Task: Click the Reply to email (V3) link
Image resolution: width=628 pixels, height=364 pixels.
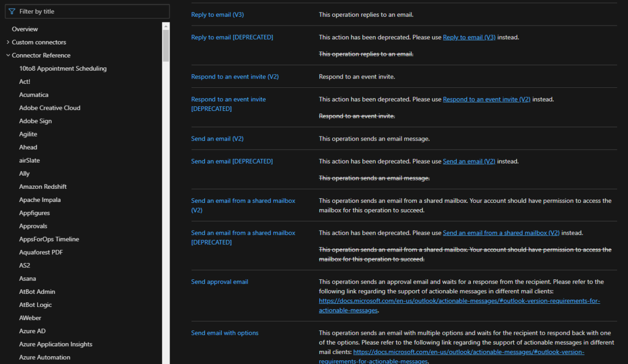Action: coord(217,14)
